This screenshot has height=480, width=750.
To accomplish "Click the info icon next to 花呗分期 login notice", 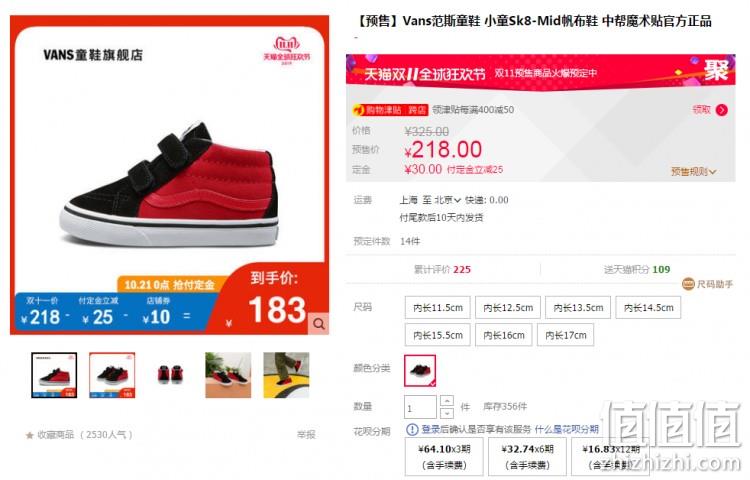I will [x=412, y=429].
